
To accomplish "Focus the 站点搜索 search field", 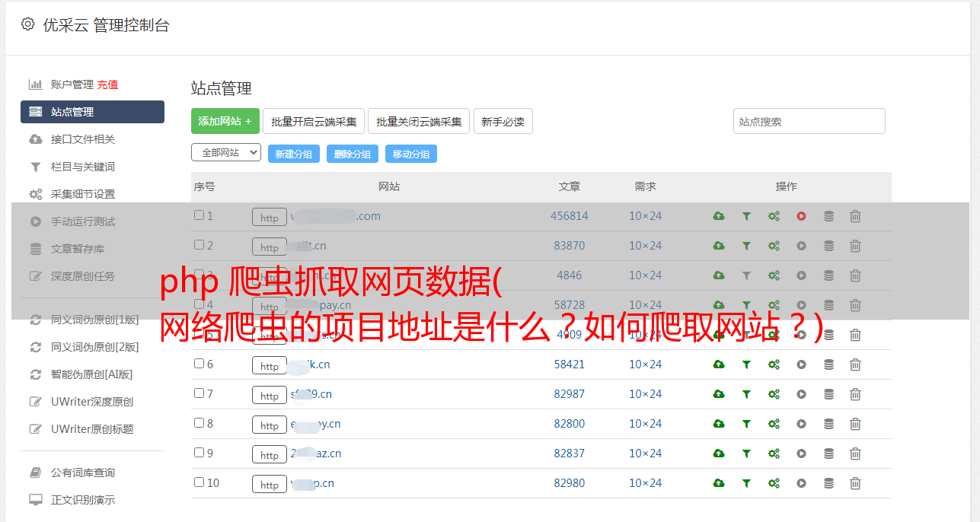I will click(809, 121).
